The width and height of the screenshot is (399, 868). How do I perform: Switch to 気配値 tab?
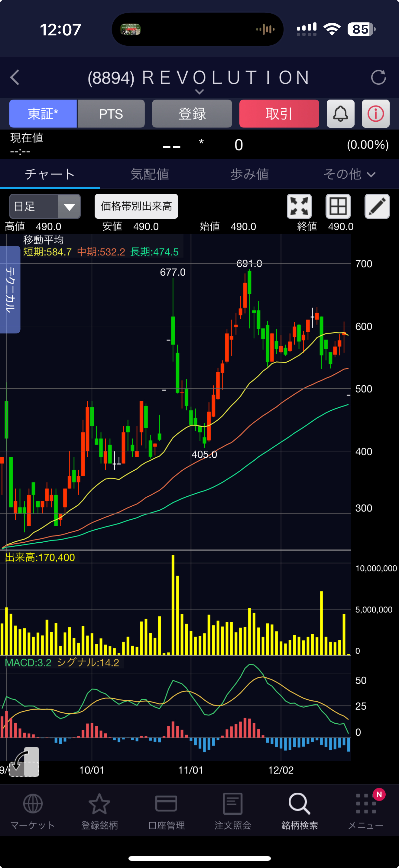150,174
